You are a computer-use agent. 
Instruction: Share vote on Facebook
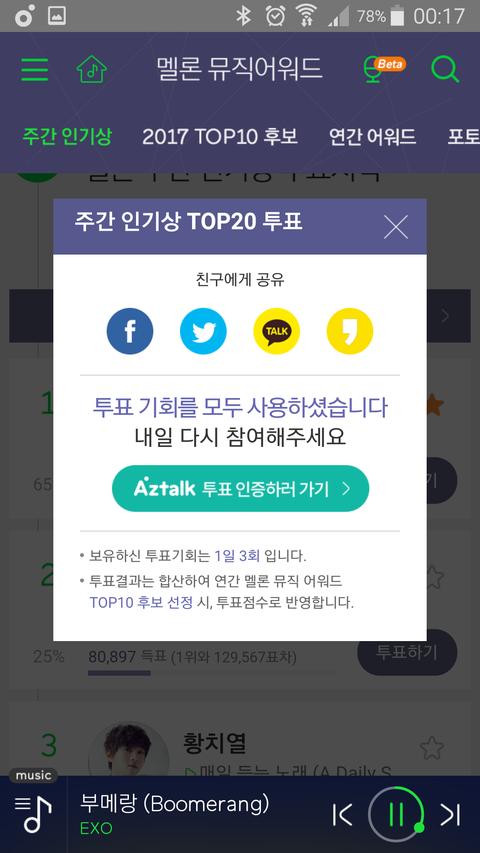130,331
